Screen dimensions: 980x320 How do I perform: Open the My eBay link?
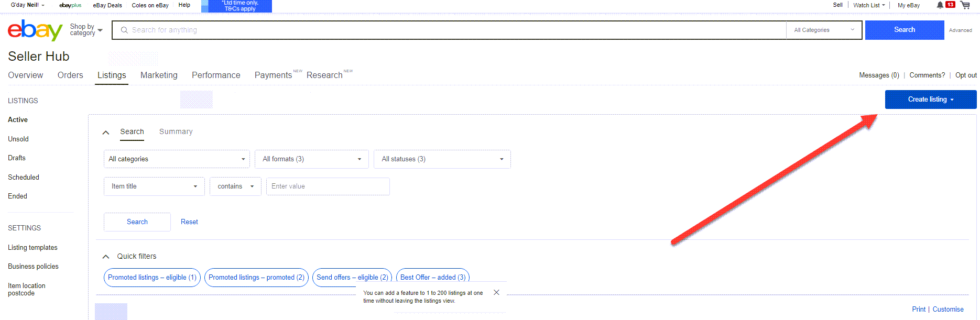pos(909,5)
